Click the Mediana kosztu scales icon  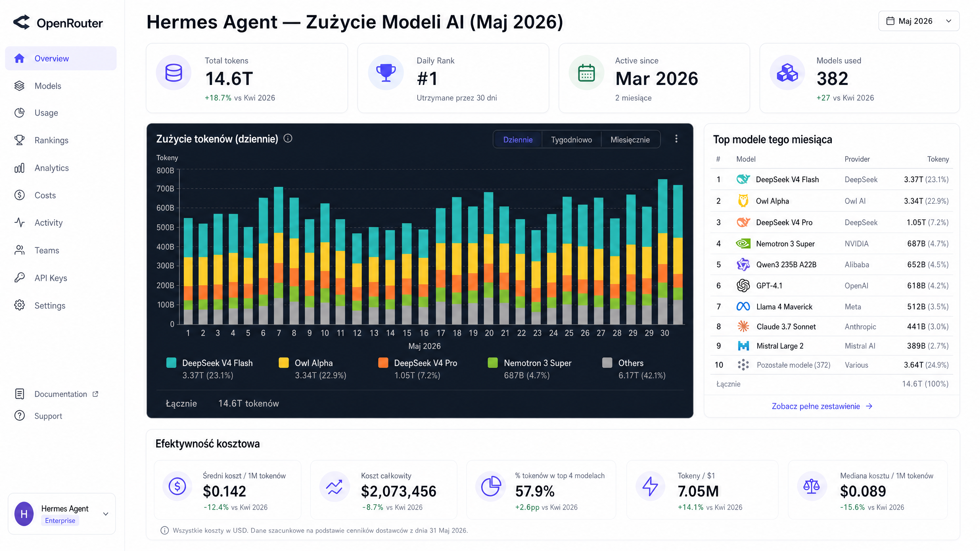click(812, 486)
